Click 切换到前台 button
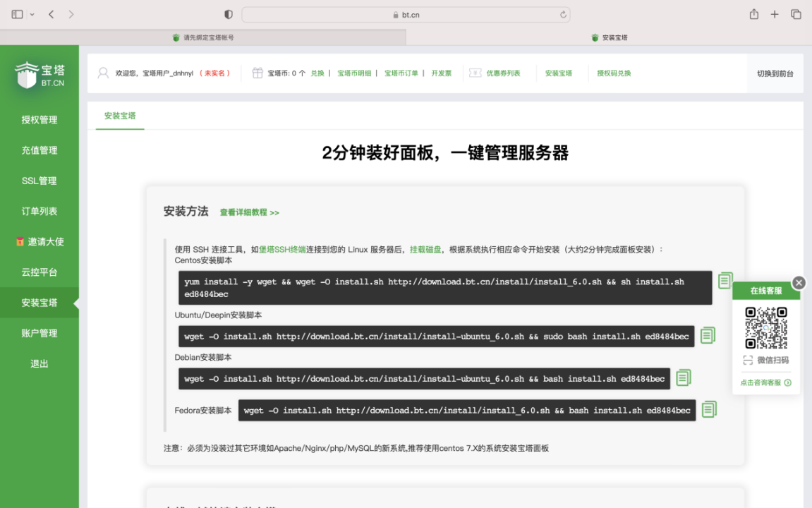Image resolution: width=812 pixels, height=508 pixels. point(775,73)
